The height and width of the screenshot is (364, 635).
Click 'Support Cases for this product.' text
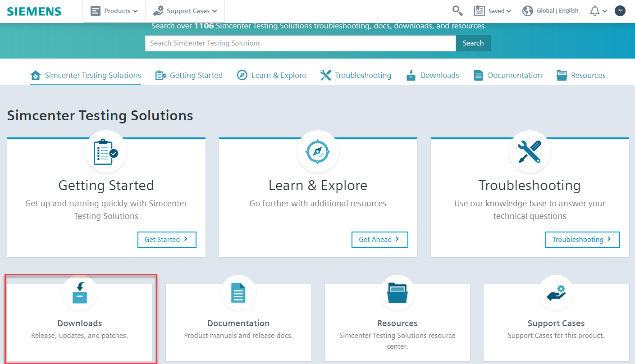556,336
